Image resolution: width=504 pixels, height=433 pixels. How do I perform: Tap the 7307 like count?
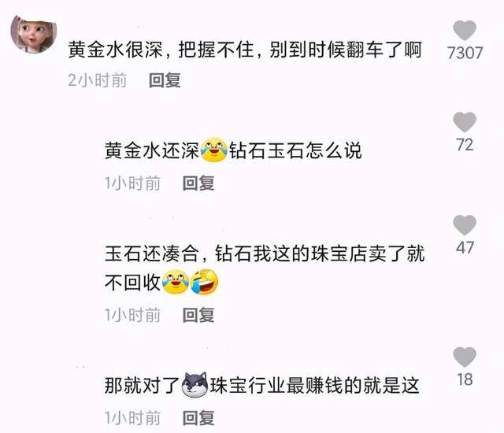click(465, 53)
